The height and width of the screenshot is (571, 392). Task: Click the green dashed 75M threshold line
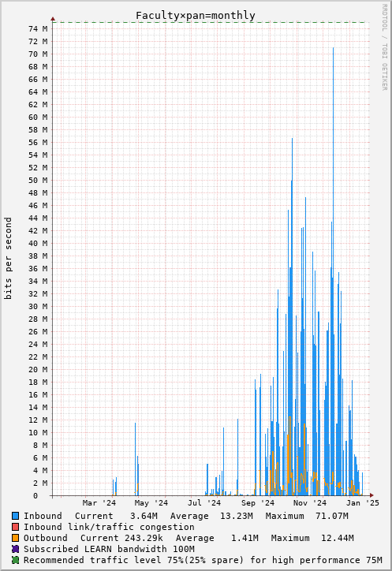(210, 22)
